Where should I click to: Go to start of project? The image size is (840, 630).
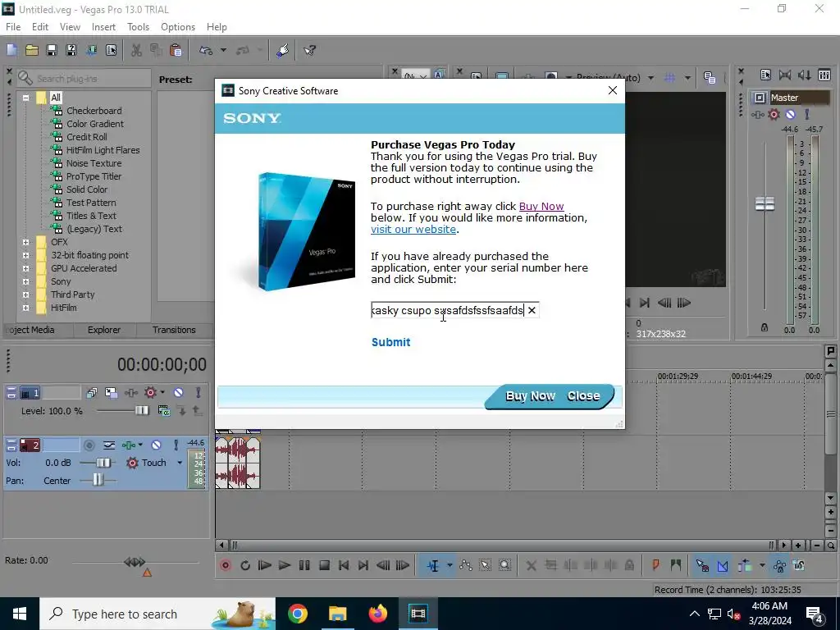click(344, 565)
